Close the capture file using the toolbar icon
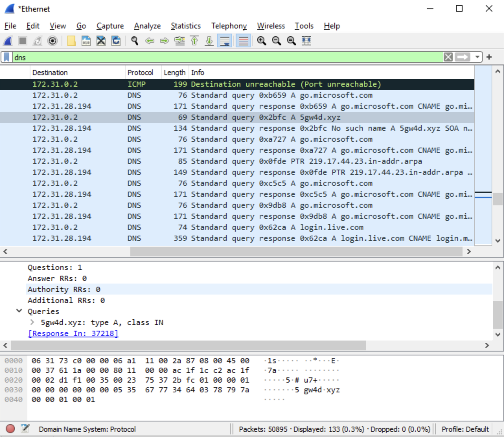This screenshot has height=437, width=504. pyautogui.click(x=101, y=41)
